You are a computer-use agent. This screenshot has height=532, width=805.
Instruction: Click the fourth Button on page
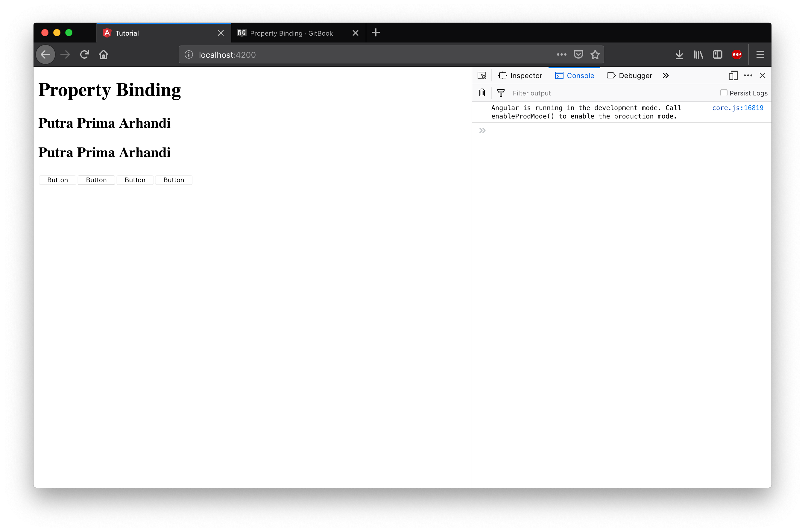pyautogui.click(x=173, y=180)
